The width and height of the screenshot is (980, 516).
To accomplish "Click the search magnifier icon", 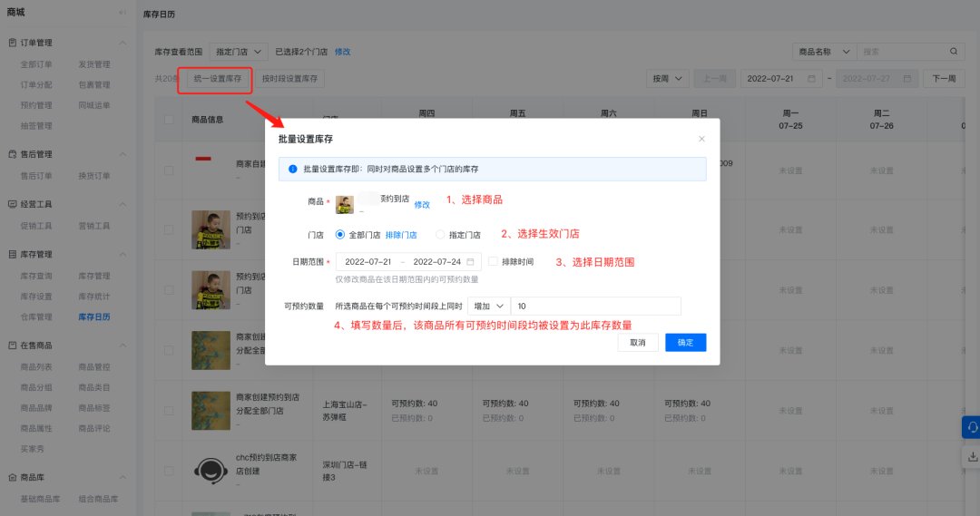I will pos(954,52).
